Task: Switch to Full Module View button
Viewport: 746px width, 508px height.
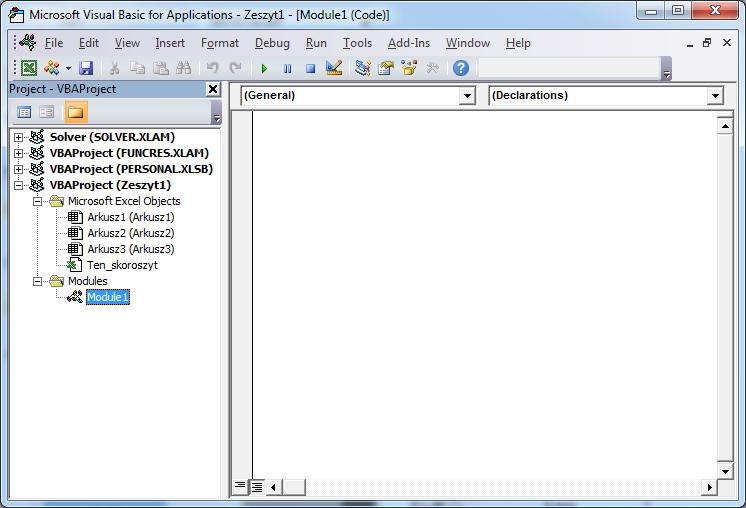Action: (257, 487)
